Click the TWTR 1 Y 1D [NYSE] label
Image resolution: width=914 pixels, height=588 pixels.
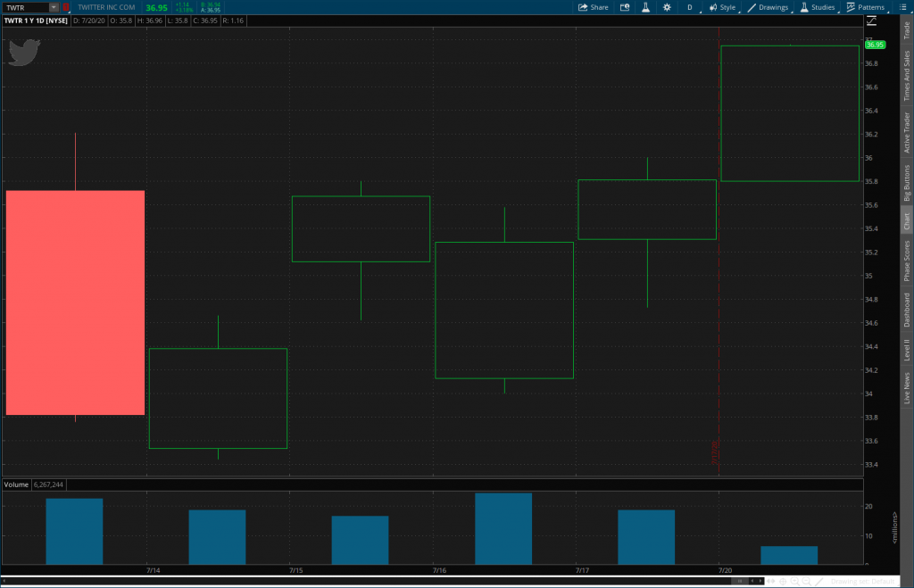[x=36, y=21]
